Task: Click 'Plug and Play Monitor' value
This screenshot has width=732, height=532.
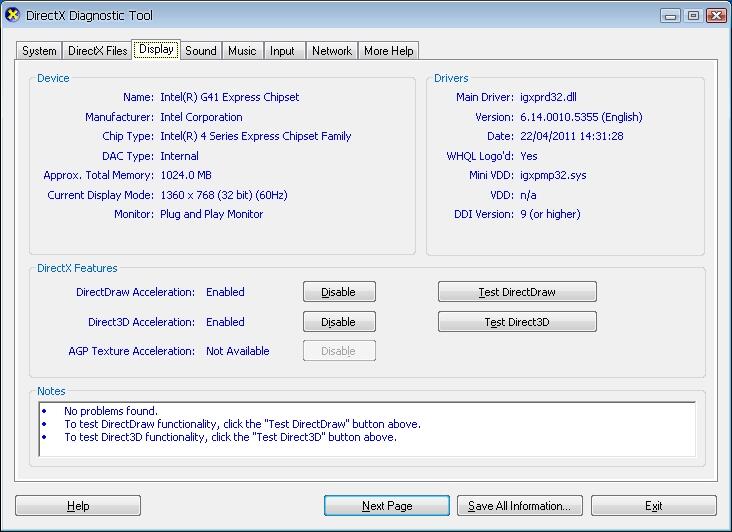Action: pyautogui.click(x=211, y=214)
